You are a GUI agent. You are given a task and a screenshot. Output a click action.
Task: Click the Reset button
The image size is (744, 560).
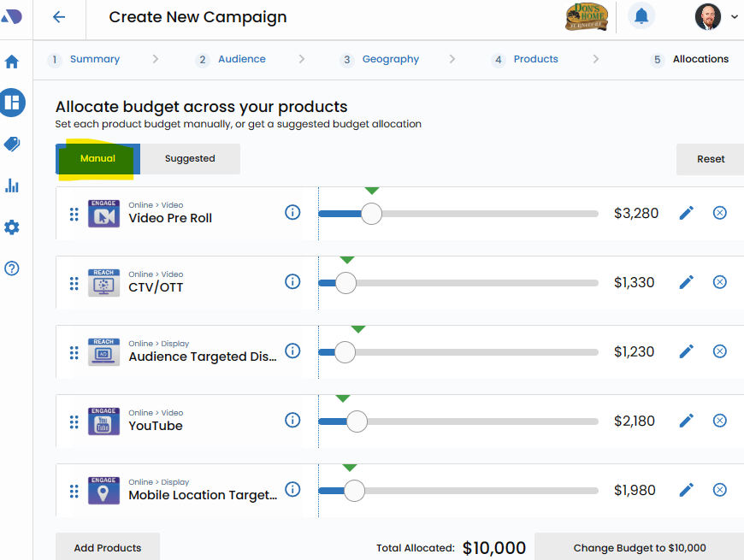click(x=710, y=159)
